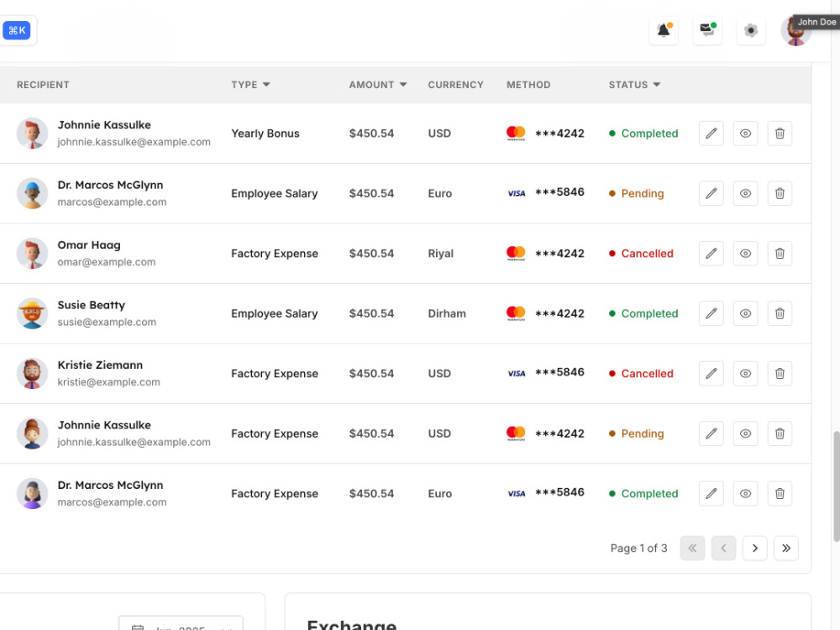Go to the previous page

[724, 548]
